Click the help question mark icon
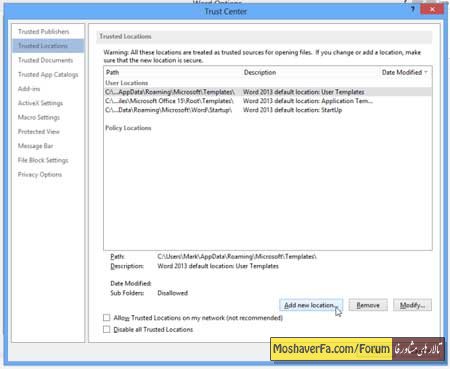This screenshot has width=450, height=369. click(x=413, y=9)
